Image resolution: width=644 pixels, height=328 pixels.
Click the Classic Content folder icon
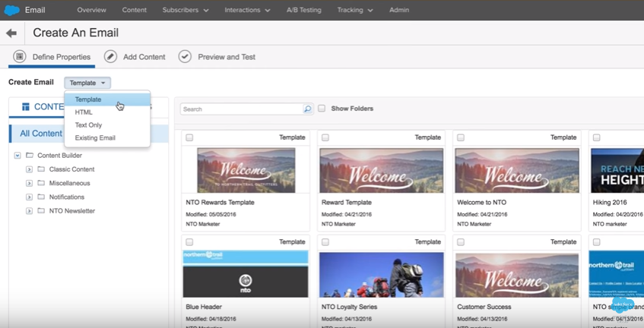click(x=41, y=169)
